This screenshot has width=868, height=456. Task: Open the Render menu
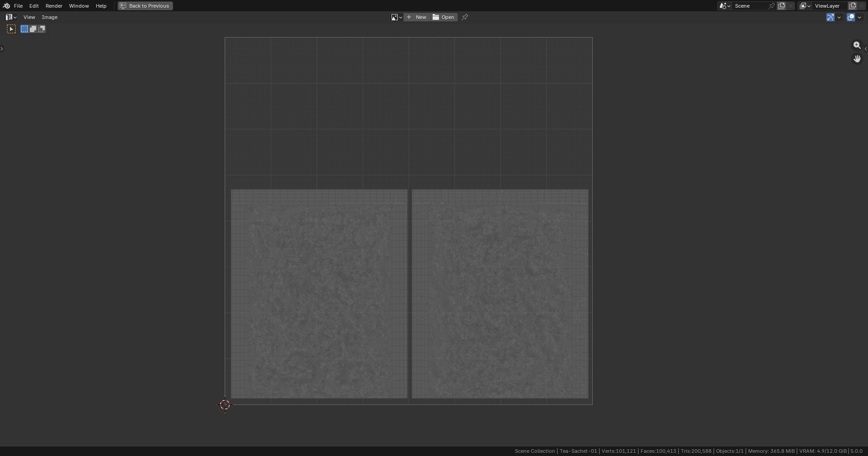54,6
